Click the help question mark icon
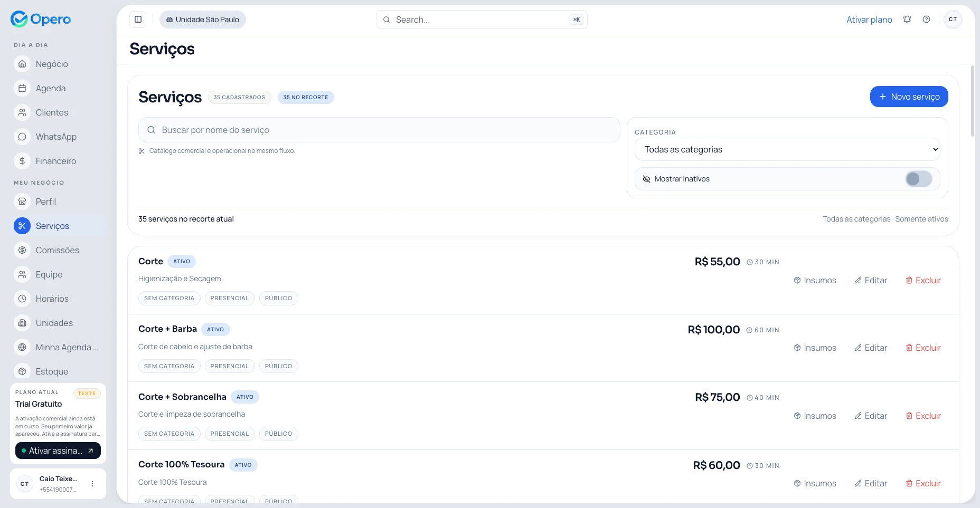This screenshot has width=980, height=508. point(926,20)
